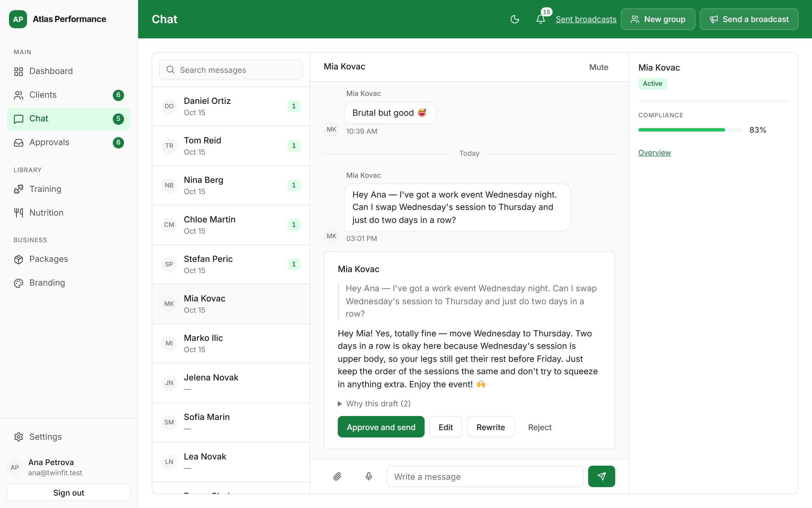Click the search magnifier icon

click(171, 69)
